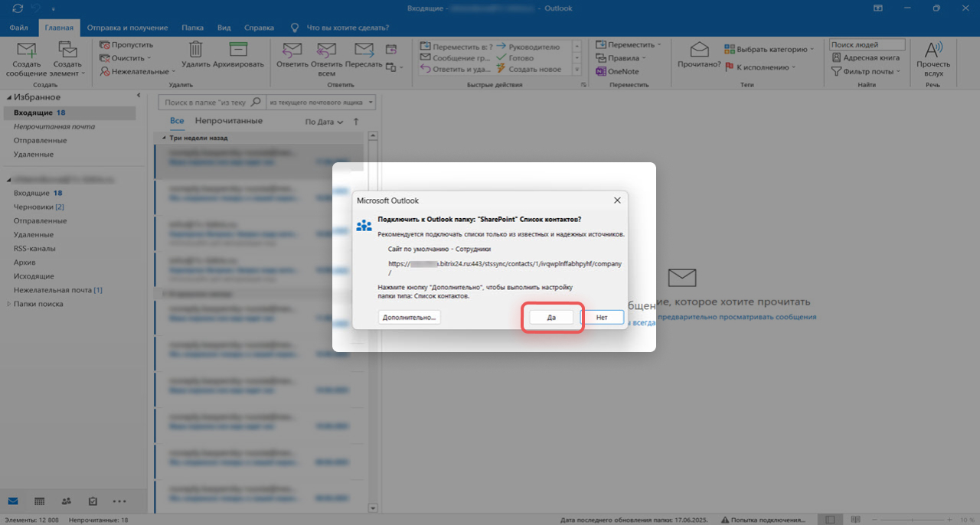The image size is (980, 525).
Task: Decline the connection with the Нет button
Action: coord(602,317)
